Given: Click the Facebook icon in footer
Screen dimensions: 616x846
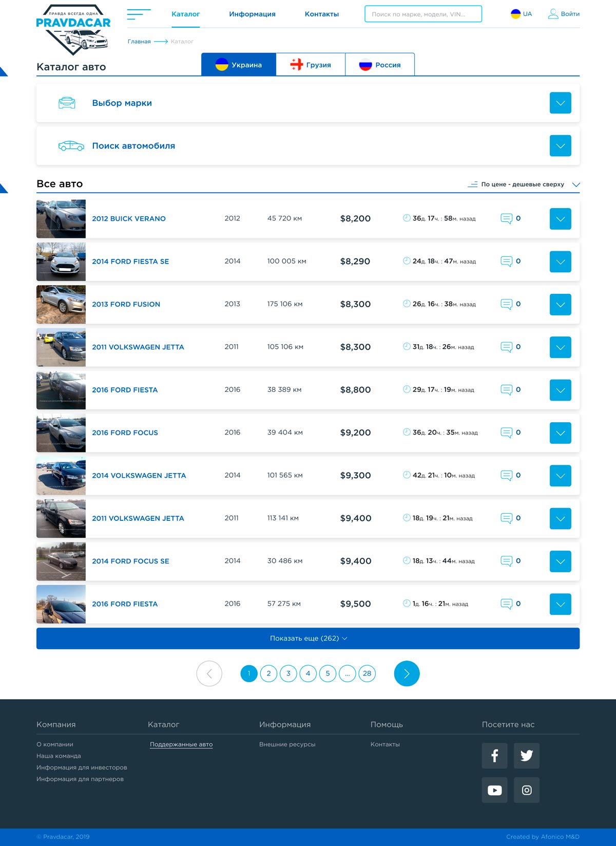Looking at the screenshot, I should click(x=494, y=756).
